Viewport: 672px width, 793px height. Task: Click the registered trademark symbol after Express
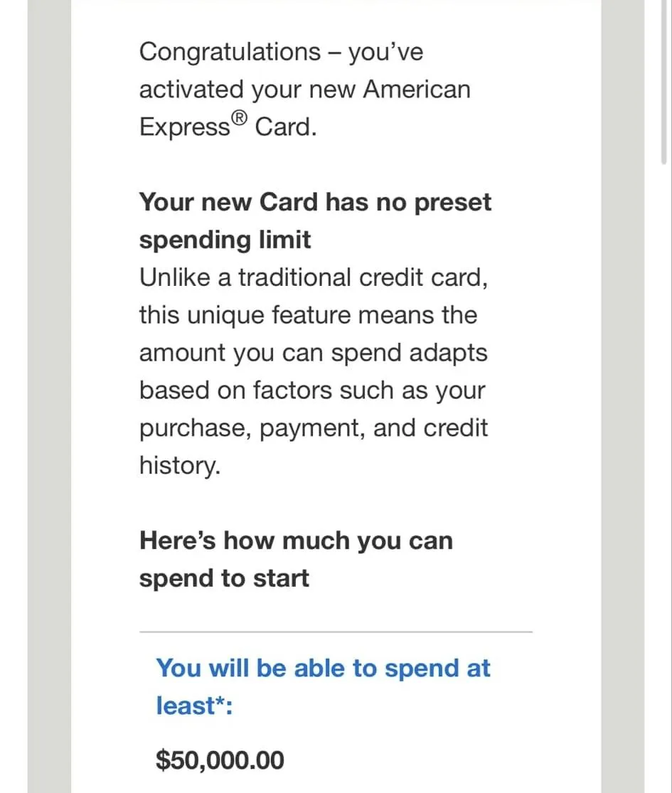click(x=240, y=118)
